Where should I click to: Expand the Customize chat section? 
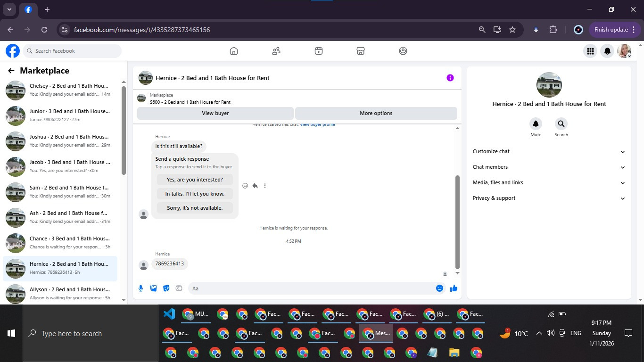[x=549, y=152]
